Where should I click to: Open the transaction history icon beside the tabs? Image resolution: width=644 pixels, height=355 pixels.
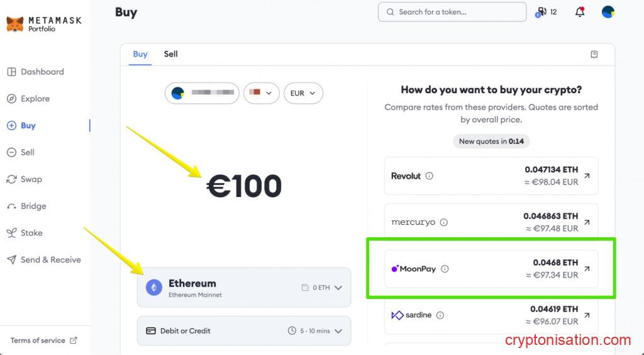tap(594, 55)
